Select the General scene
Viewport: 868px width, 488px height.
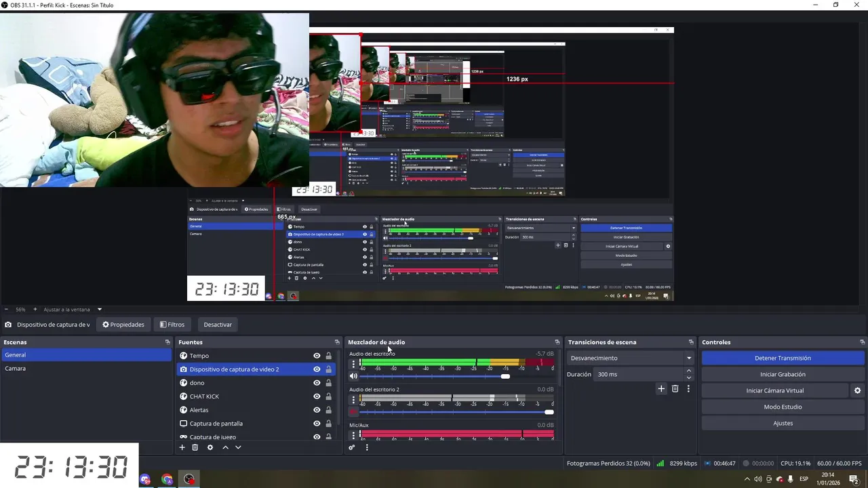click(86, 355)
